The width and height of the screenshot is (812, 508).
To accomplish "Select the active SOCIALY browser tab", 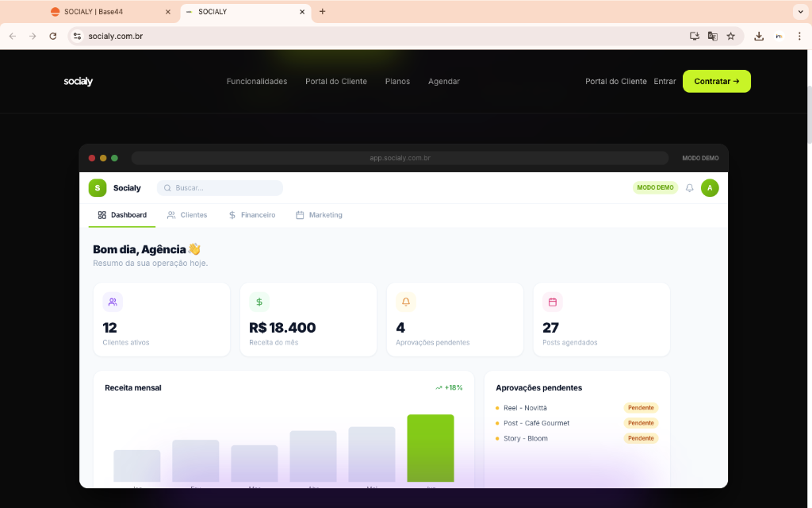I will (x=246, y=12).
